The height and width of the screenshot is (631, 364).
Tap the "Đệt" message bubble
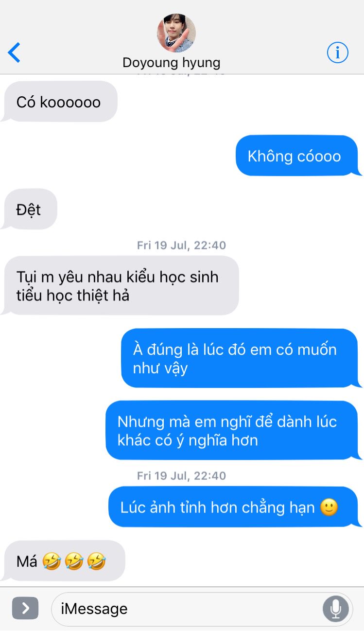30,210
